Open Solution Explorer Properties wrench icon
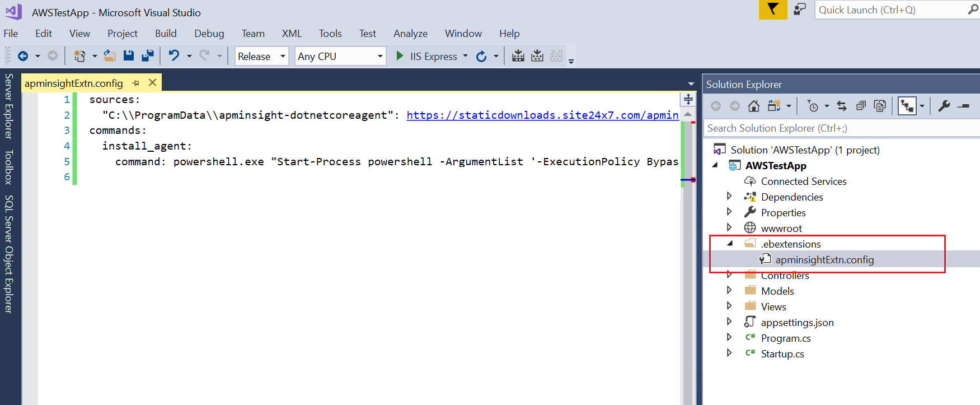980x405 pixels. [944, 106]
